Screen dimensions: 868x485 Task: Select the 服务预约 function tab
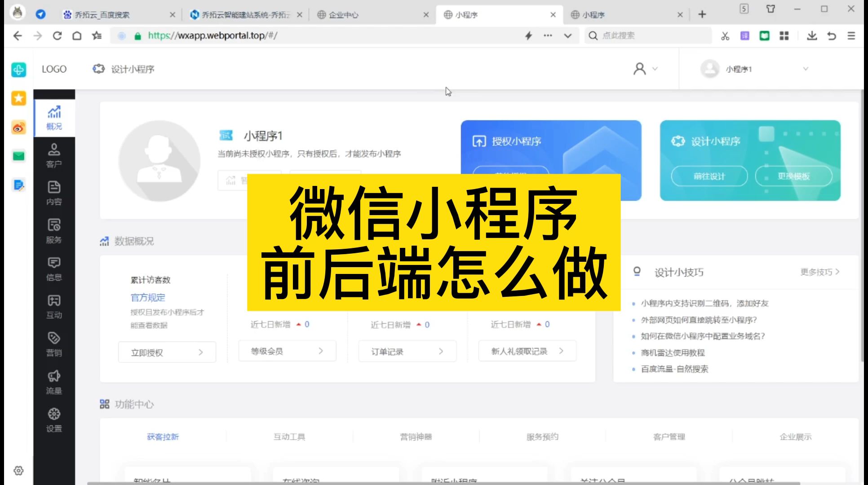(x=542, y=436)
